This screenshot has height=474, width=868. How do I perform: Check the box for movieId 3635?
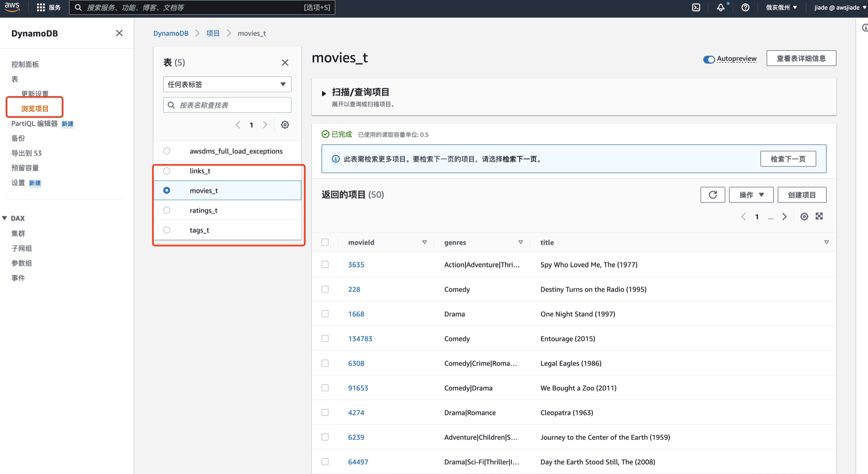(325, 265)
